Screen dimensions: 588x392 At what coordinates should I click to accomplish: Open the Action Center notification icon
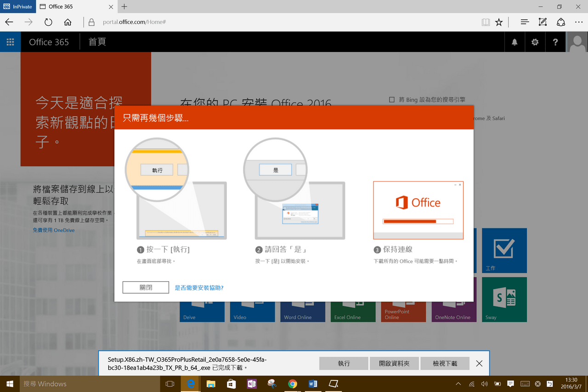point(510,384)
